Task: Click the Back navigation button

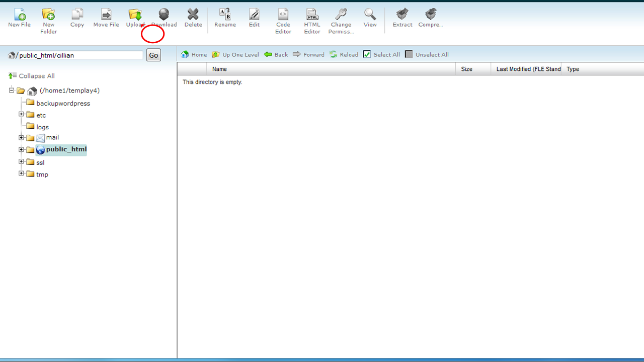Action: point(276,54)
